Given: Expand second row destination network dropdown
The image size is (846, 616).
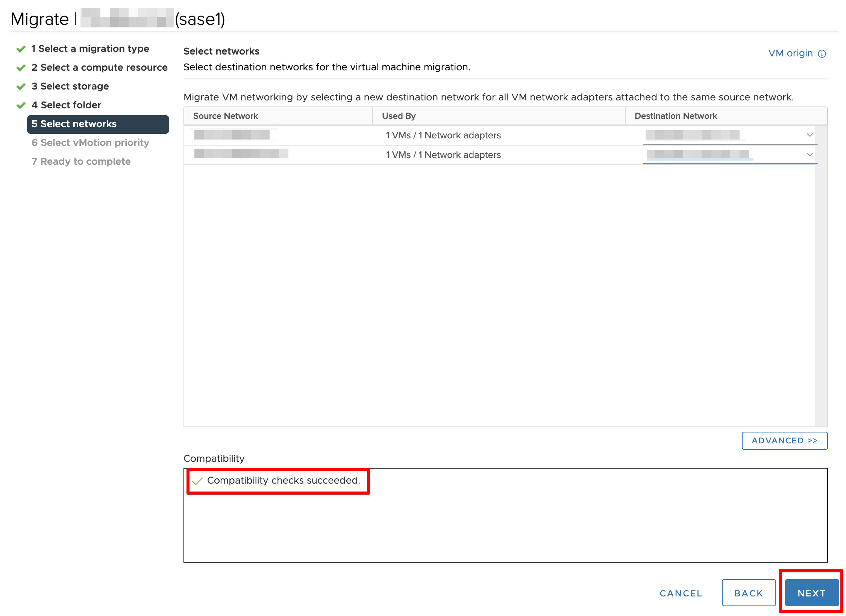Looking at the screenshot, I should point(810,155).
